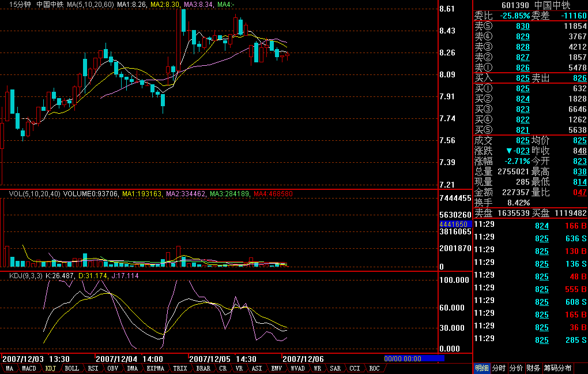Image resolution: width=588 pixels, height=374 pixels.
Task: Show the CCI indicator
Action: 355,368
